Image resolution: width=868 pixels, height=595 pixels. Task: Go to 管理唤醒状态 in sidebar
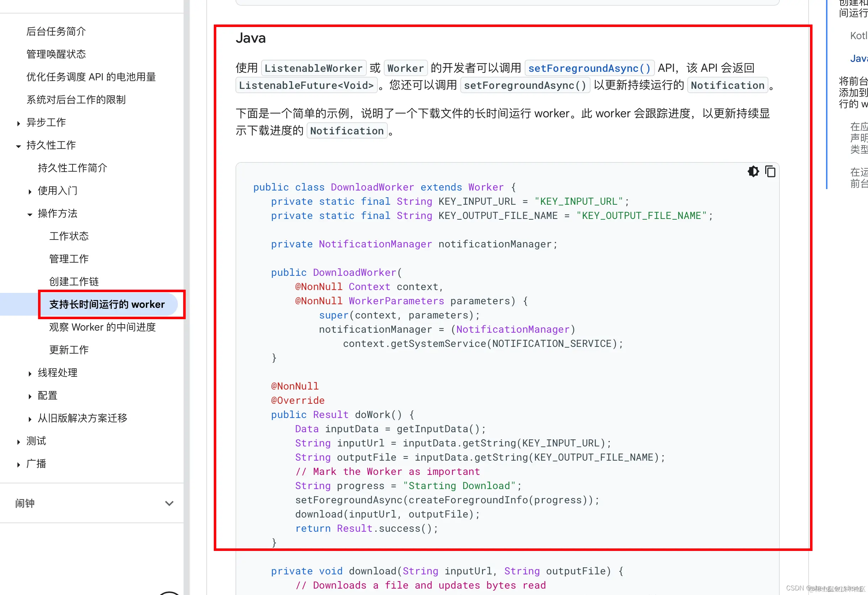(56, 54)
